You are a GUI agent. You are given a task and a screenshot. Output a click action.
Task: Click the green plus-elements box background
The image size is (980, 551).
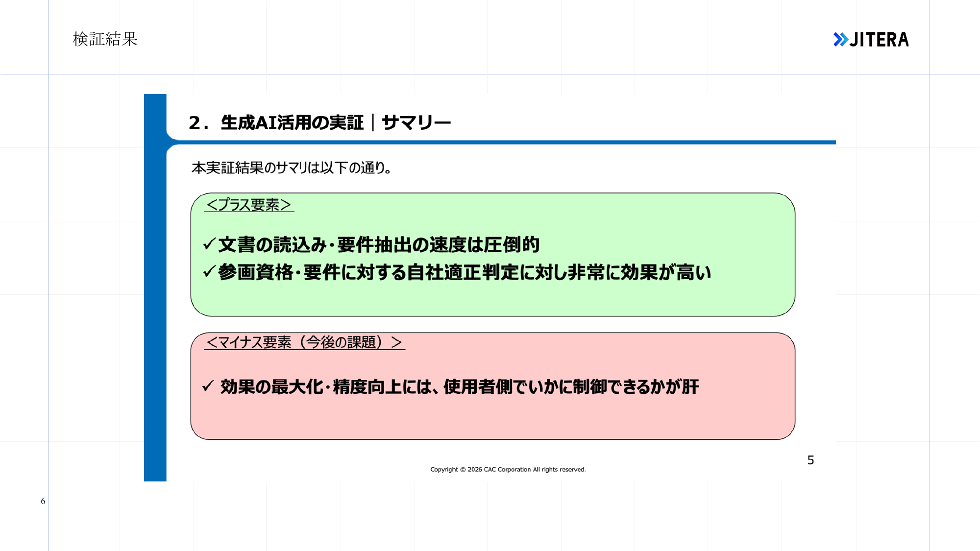click(x=492, y=299)
